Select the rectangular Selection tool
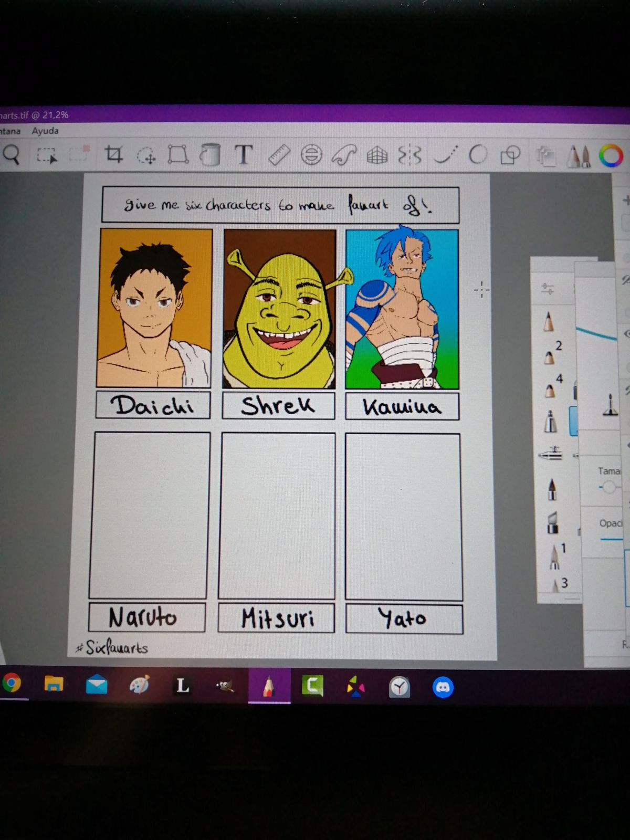630x840 pixels. click(x=47, y=155)
